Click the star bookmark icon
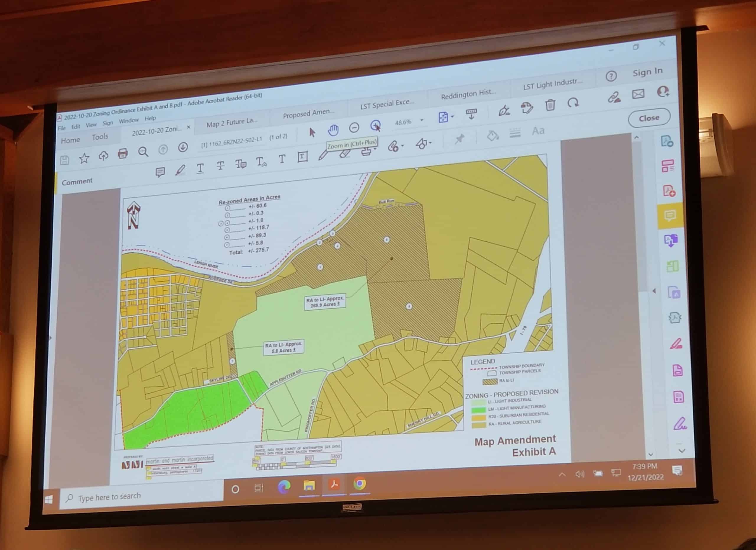 click(84, 158)
